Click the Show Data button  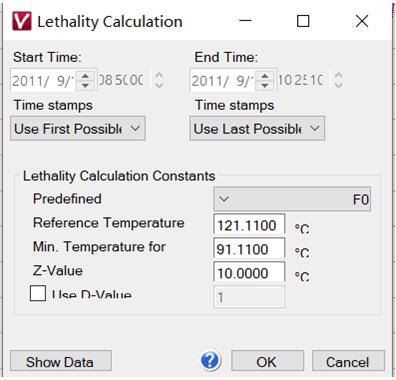[61, 361]
